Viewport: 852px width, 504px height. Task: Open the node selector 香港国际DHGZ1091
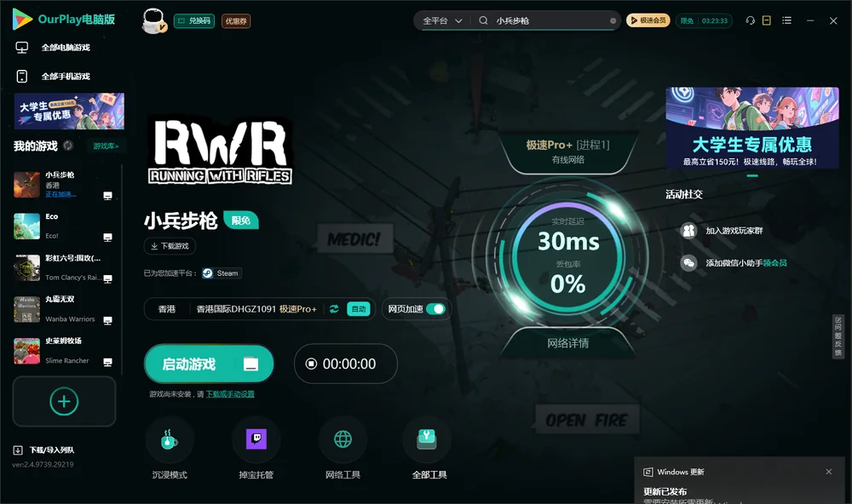(256, 309)
